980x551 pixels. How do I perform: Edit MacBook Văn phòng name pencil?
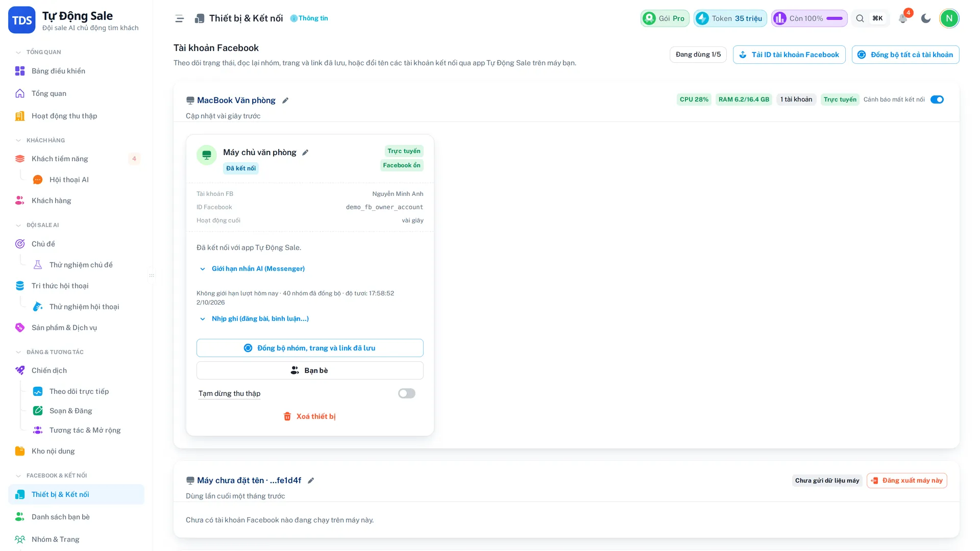[285, 101]
